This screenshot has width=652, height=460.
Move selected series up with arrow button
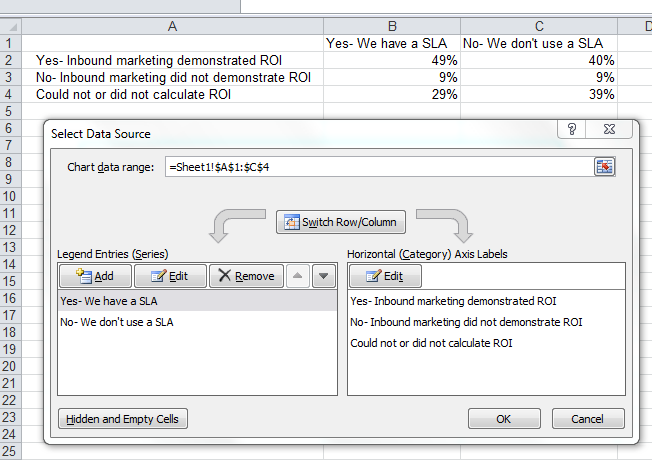(x=298, y=276)
